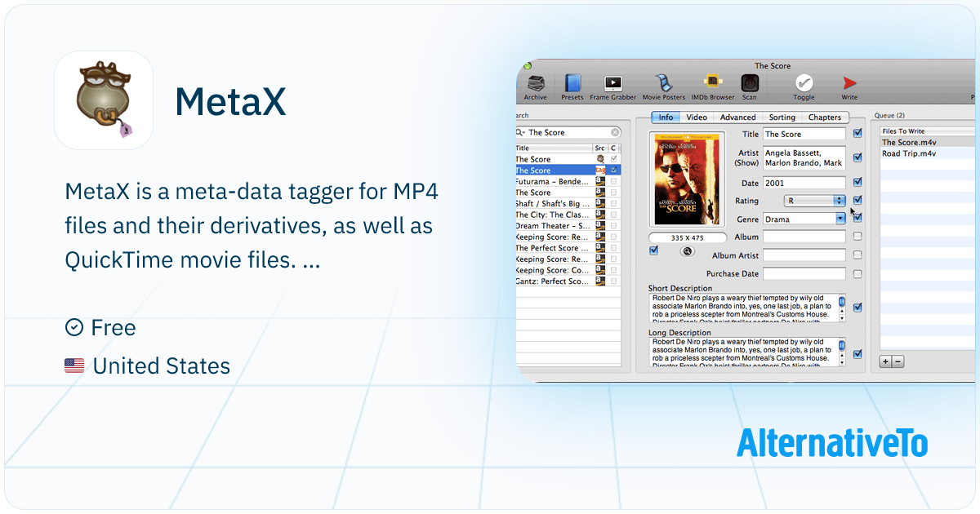Click the Title input field
This screenshot has height=514, width=980.
pyautogui.click(x=804, y=134)
